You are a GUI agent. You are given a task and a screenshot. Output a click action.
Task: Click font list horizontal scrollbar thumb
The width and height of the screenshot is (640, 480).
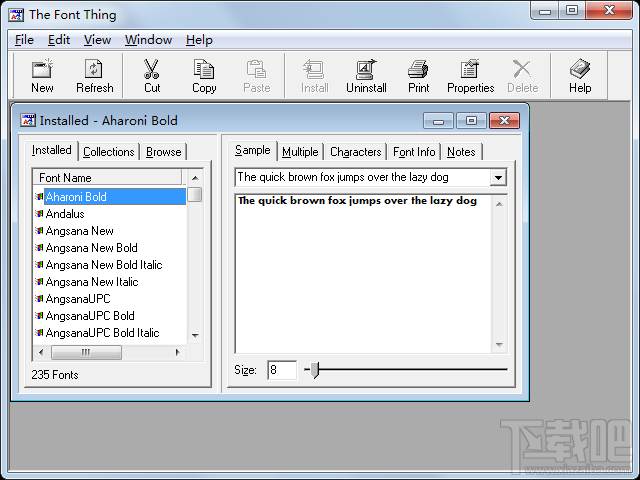(86, 352)
